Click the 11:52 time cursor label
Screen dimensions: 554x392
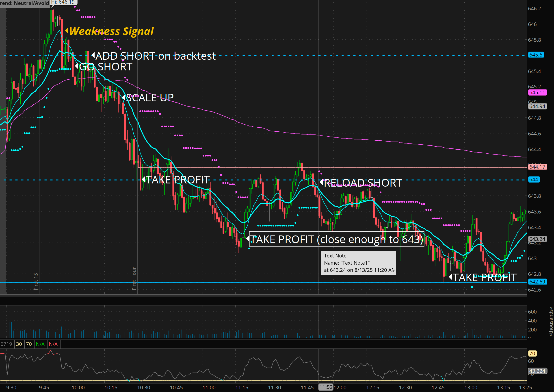point(326,387)
